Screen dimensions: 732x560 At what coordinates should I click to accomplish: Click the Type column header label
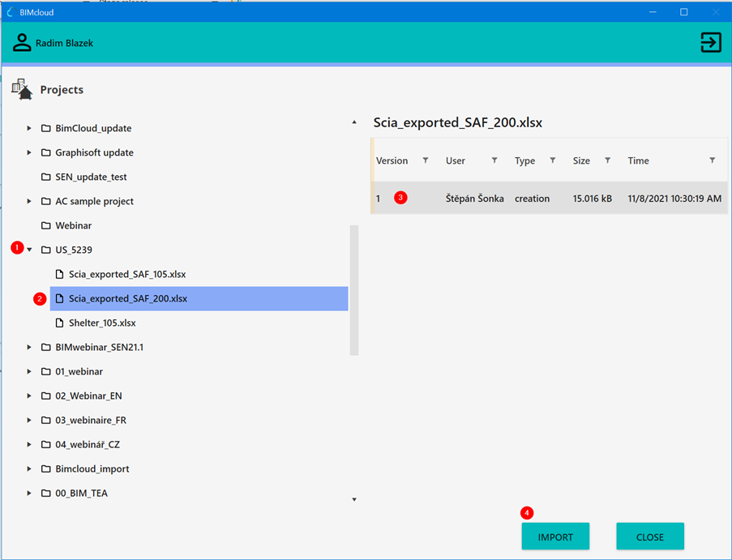[x=524, y=160]
